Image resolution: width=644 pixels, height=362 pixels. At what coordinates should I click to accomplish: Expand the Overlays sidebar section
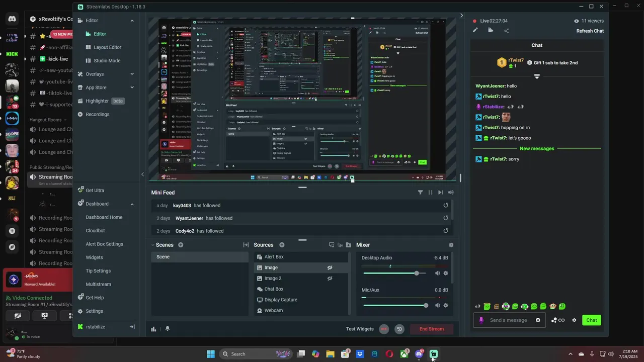[x=132, y=74]
